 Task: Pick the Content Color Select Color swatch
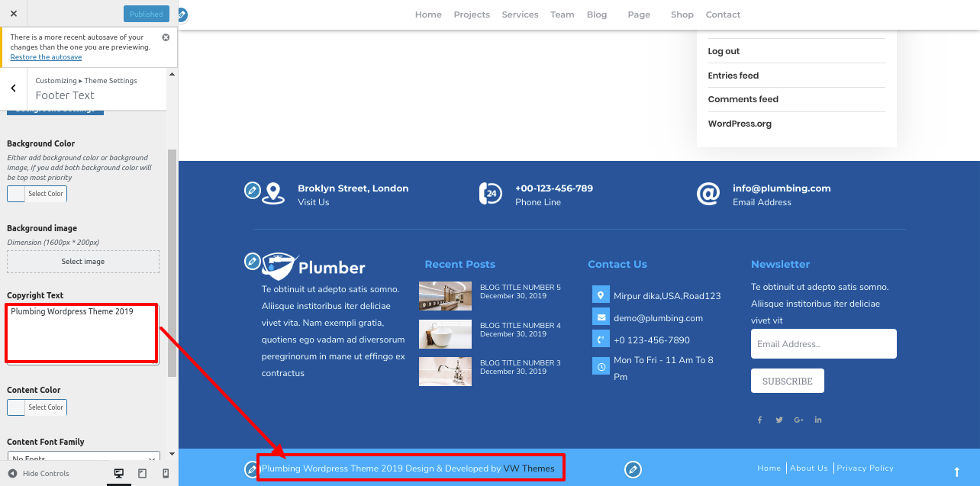click(37, 407)
